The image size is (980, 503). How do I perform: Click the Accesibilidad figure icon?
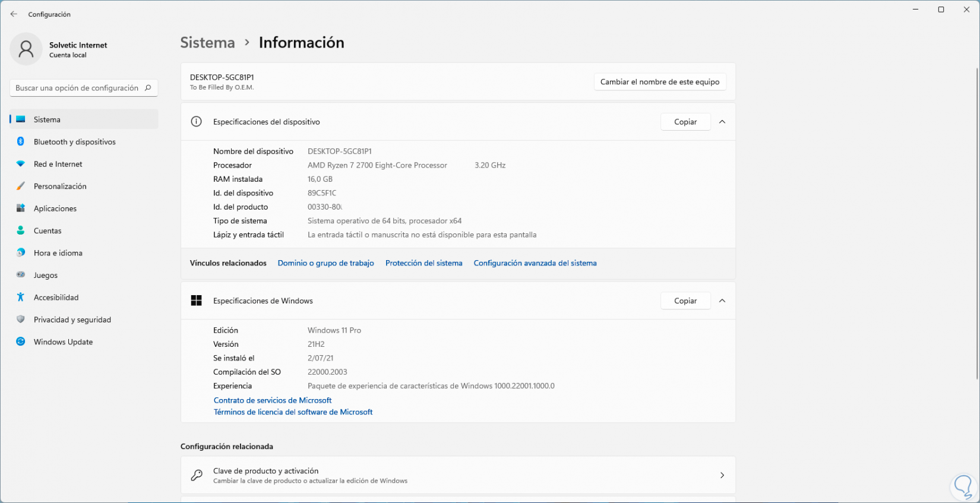tap(21, 297)
